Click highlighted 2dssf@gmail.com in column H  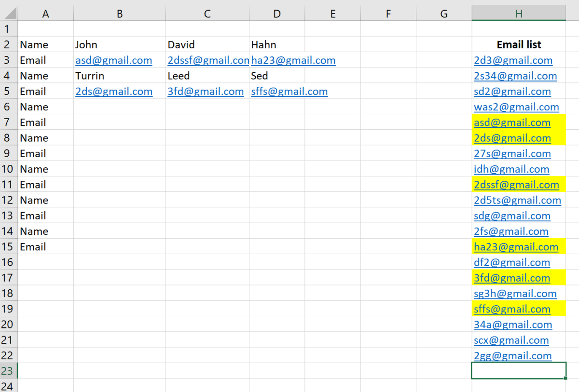[516, 184]
